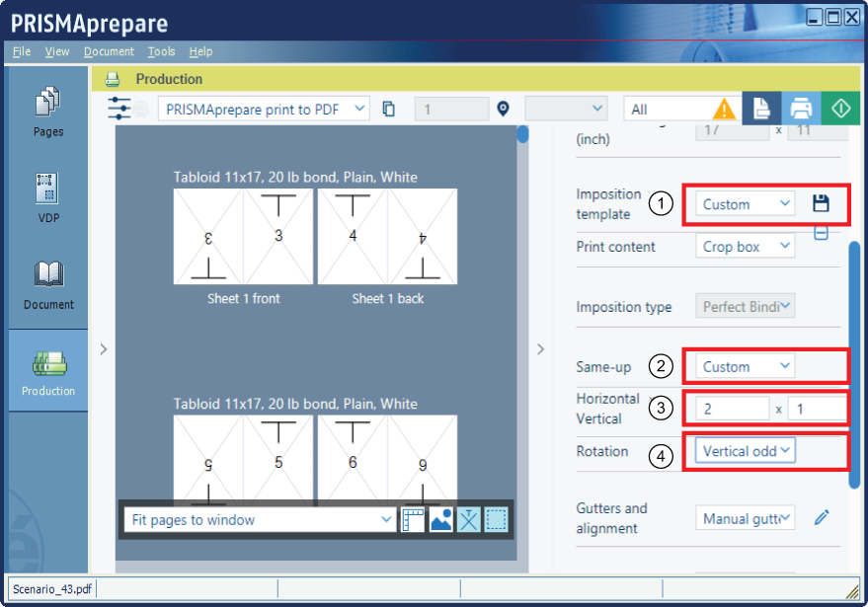Viewport: 868px width, 607px height.
Task: Switch to the VDP workspace
Action: click(48, 198)
